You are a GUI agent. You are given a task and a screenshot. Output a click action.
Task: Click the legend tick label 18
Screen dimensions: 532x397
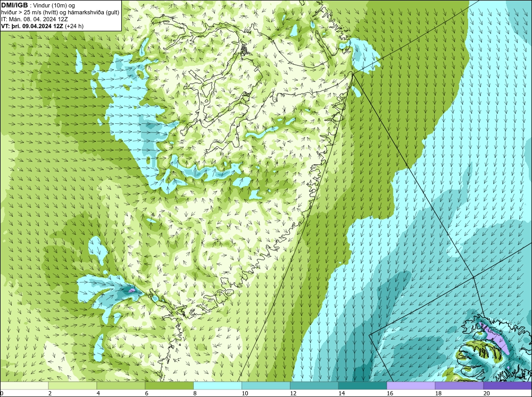pos(438,393)
